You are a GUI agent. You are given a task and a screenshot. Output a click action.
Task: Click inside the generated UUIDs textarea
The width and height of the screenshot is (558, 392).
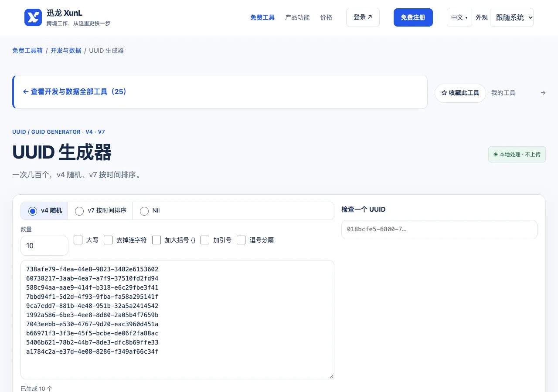click(x=177, y=320)
